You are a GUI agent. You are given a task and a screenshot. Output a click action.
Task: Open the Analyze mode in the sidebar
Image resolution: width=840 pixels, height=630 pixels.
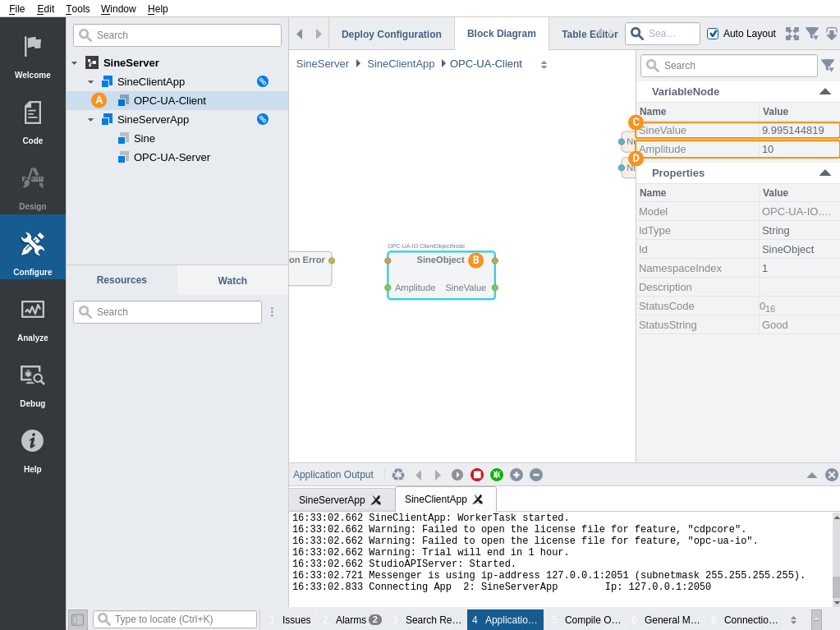(33, 317)
